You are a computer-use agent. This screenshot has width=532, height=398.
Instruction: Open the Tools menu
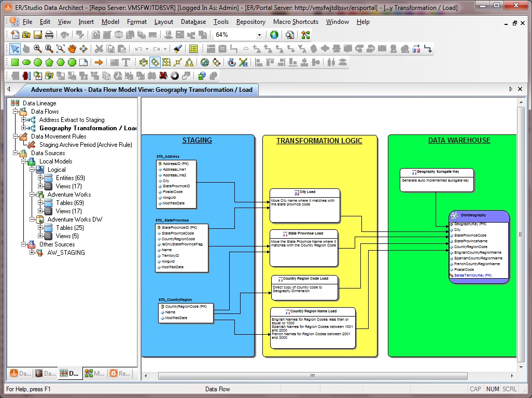pyautogui.click(x=221, y=22)
